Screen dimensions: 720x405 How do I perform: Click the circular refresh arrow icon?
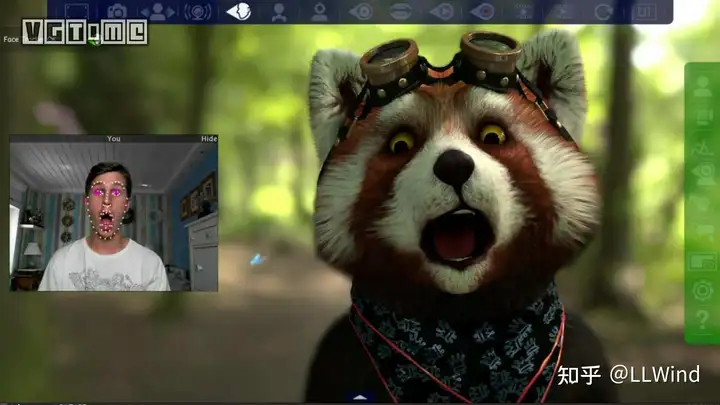[x=603, y=12]
